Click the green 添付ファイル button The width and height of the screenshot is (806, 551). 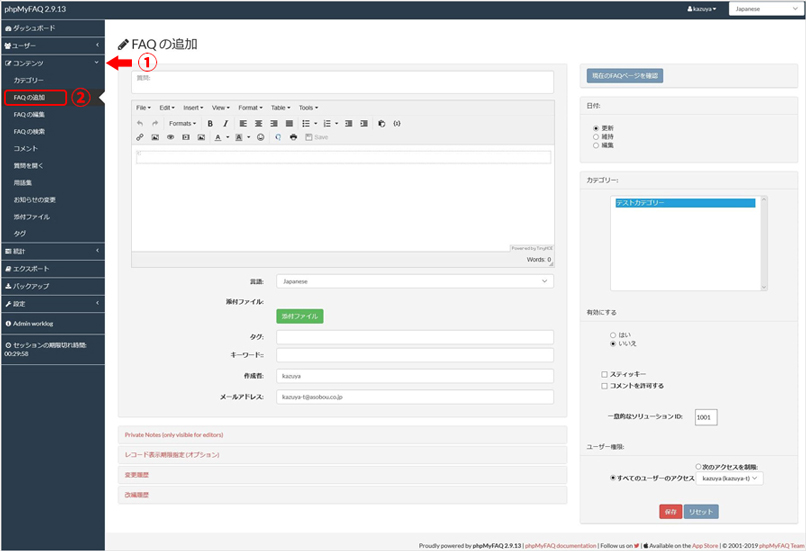[x=300, y=317]
